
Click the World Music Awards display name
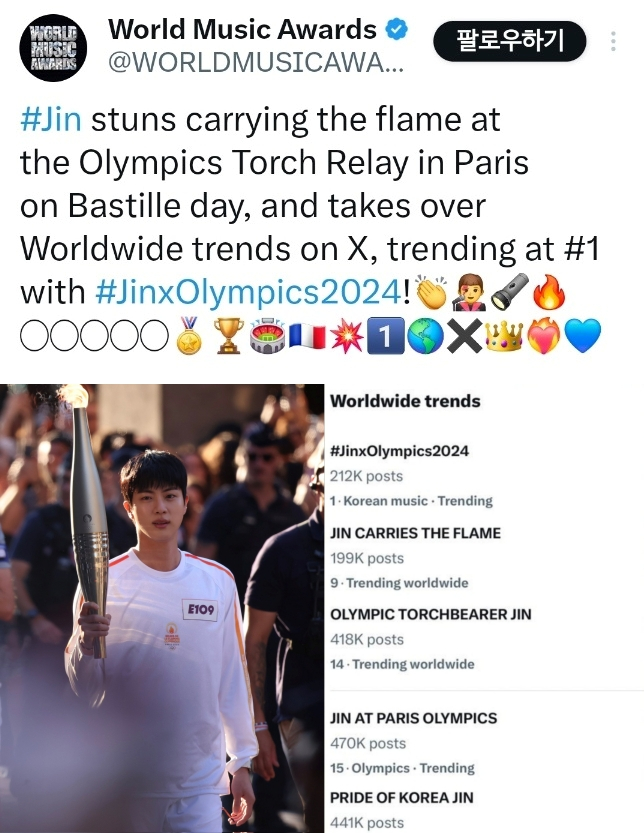pyautogui.click(x=242, y=29)
